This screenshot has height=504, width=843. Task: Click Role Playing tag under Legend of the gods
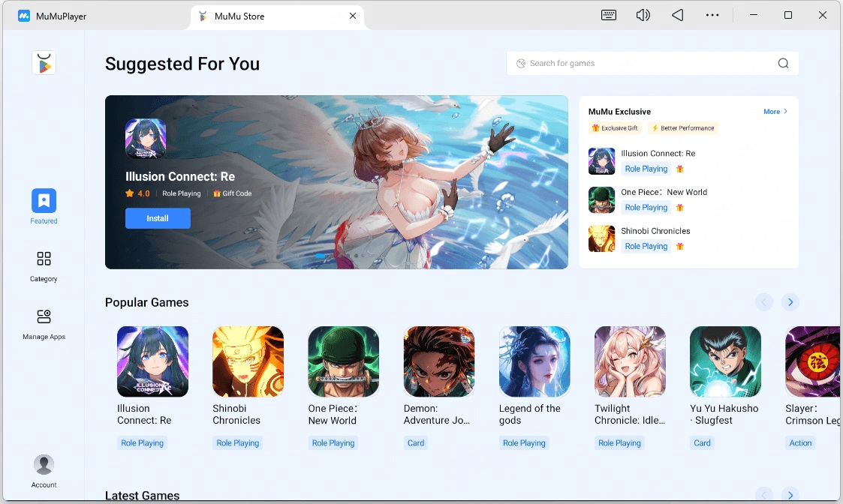pos(524,442)
